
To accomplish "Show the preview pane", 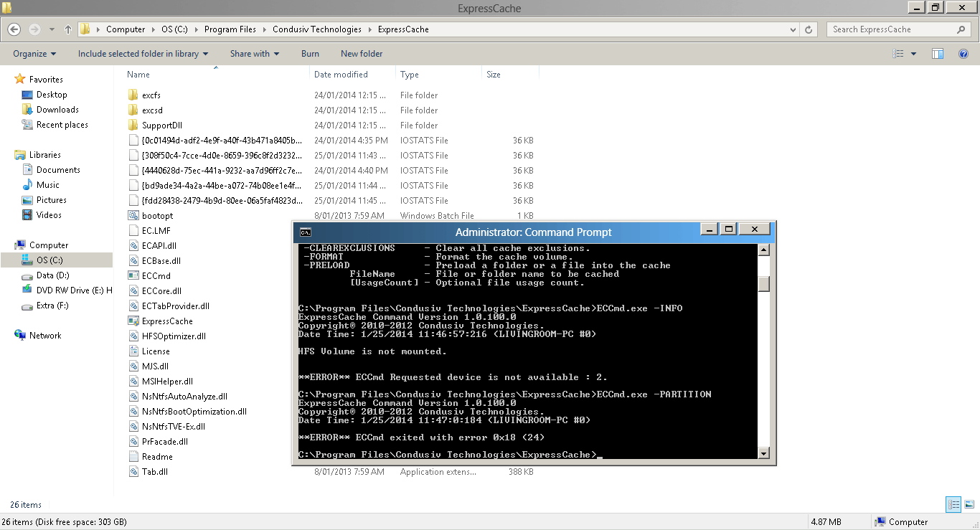I will coord(937,54).
